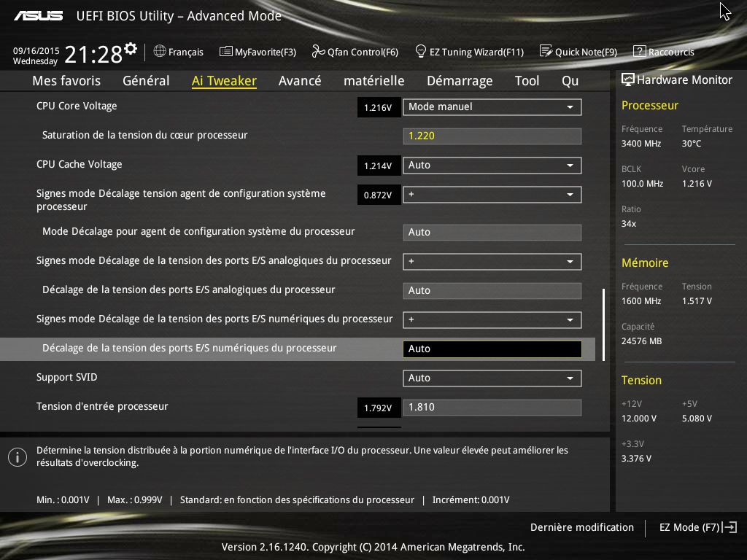Select the Support SVID label

point(66,377)
